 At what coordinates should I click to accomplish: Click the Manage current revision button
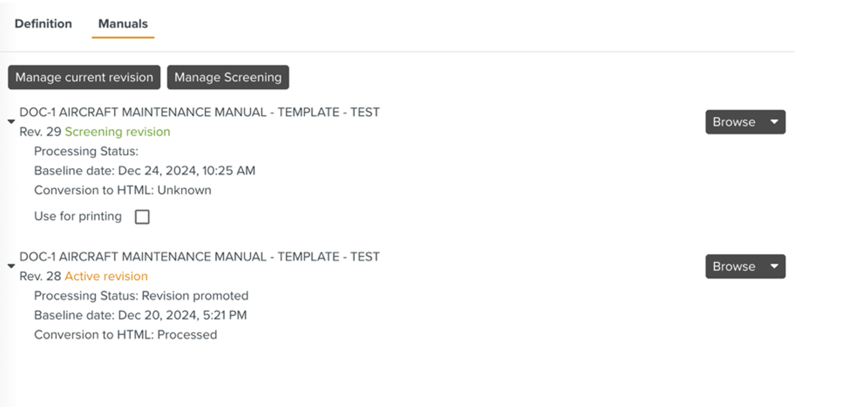tap(83, 77)
